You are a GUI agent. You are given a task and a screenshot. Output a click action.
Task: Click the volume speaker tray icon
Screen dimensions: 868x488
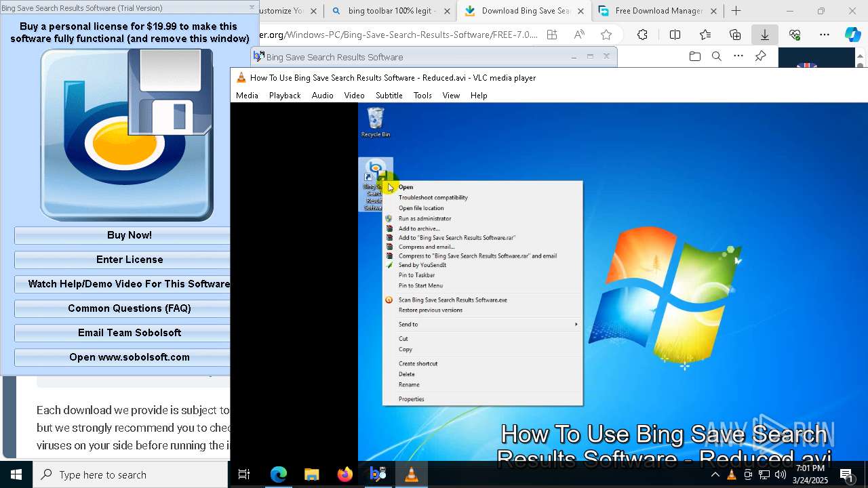coord(780,474)
